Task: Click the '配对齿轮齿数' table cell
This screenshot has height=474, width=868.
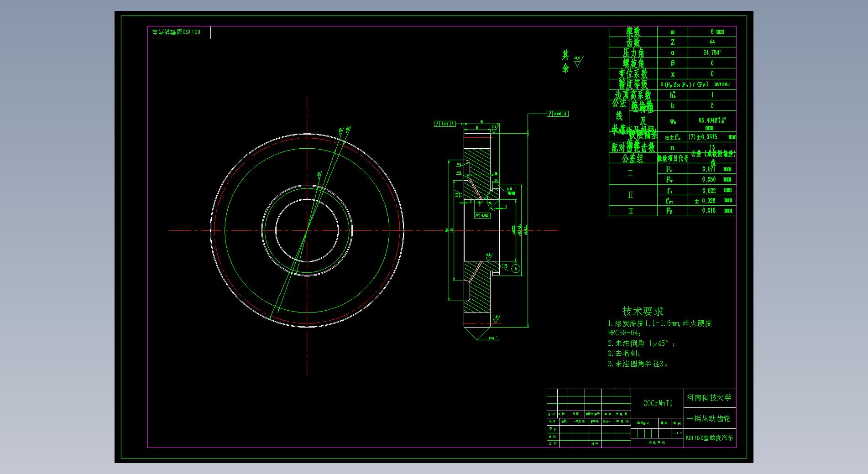Action: click(x=633, y=147)
